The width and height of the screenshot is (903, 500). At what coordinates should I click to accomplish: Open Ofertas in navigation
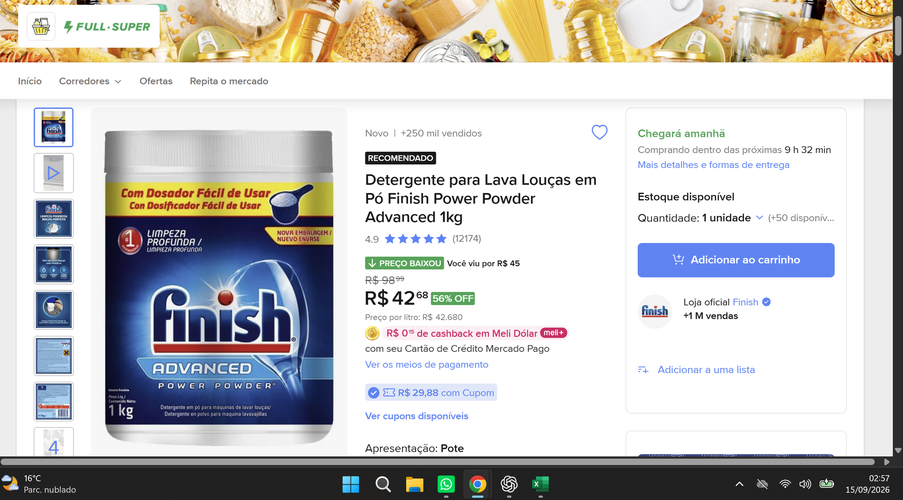155,81
